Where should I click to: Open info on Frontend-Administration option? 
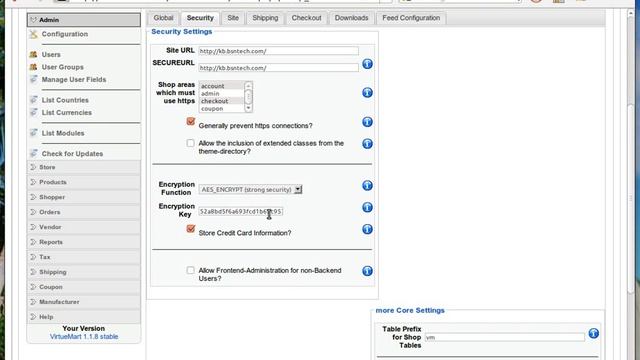pos(367,271)
